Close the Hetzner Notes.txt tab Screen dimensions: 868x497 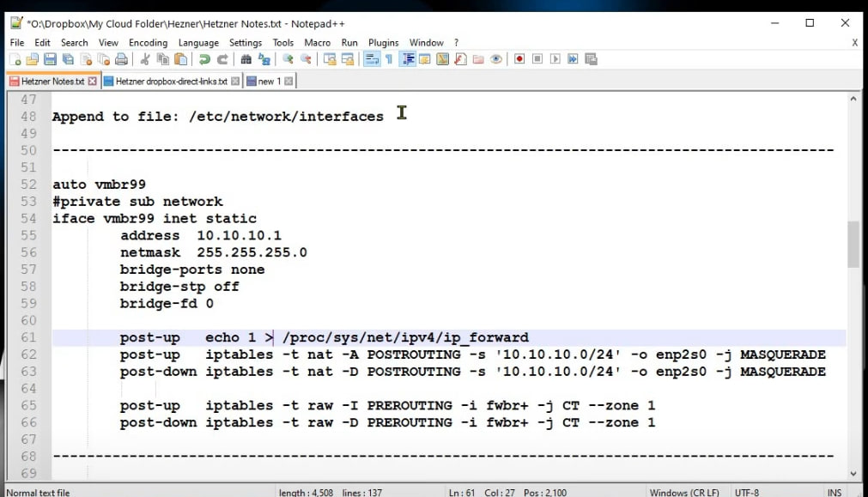pos(93,82)
